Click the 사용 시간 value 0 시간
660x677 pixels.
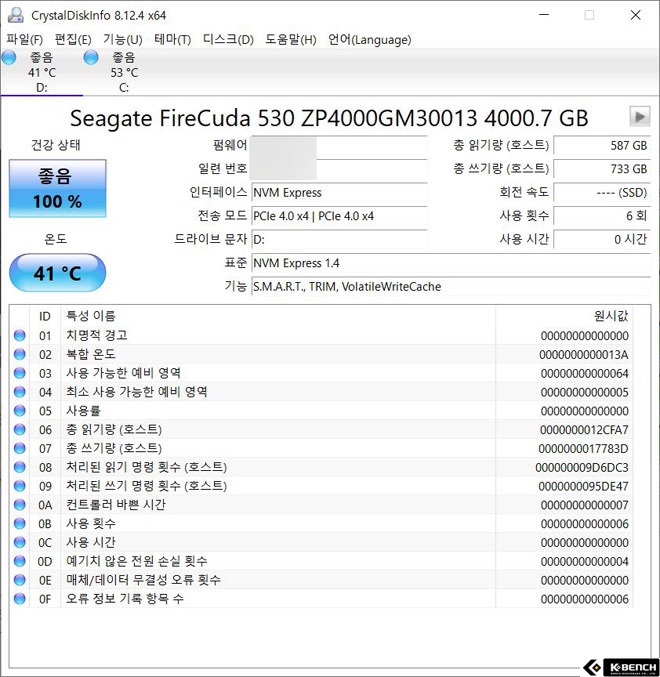[x=602, y=239]
